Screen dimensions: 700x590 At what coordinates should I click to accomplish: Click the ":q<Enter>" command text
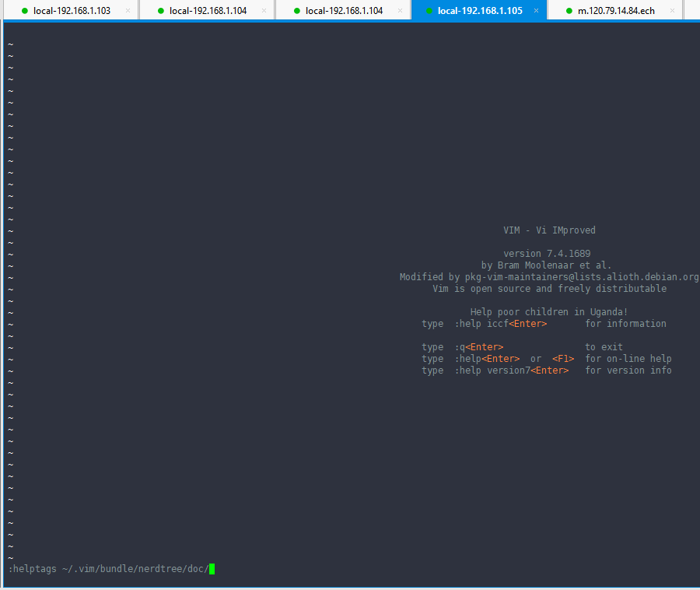(x=479, y=347)
